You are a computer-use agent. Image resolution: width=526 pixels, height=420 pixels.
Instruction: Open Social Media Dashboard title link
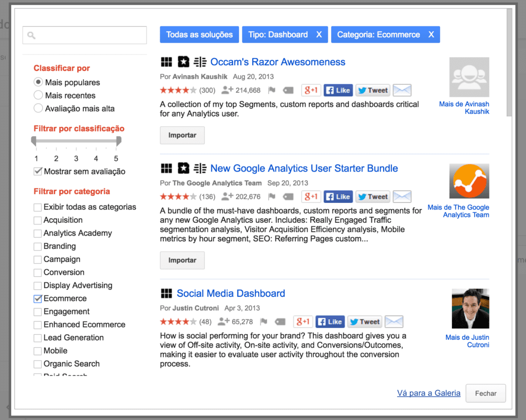coord(231,293)
